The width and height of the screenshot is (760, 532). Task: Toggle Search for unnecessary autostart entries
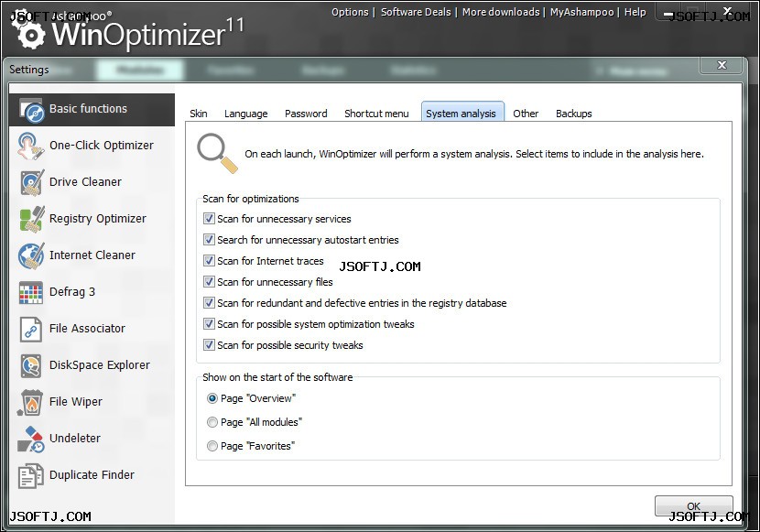click(x=209, y=239)
